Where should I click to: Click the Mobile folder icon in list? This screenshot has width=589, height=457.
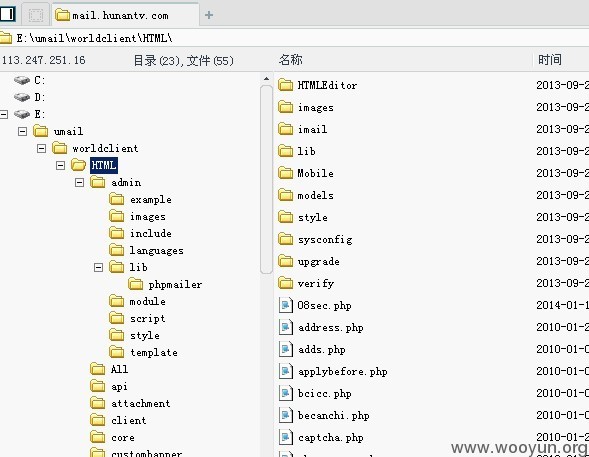tap(285, 173)
